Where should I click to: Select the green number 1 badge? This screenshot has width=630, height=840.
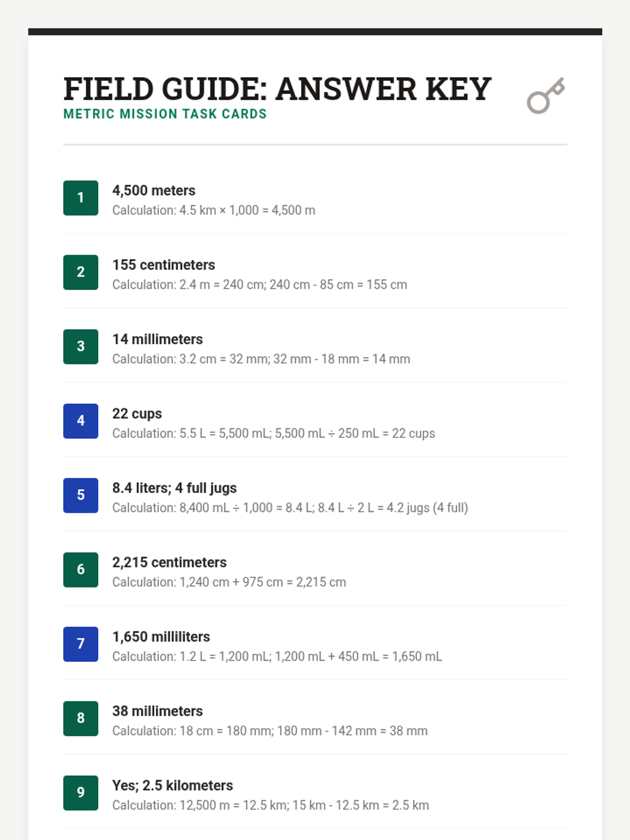pyautogui.click(x=80, y=198)
